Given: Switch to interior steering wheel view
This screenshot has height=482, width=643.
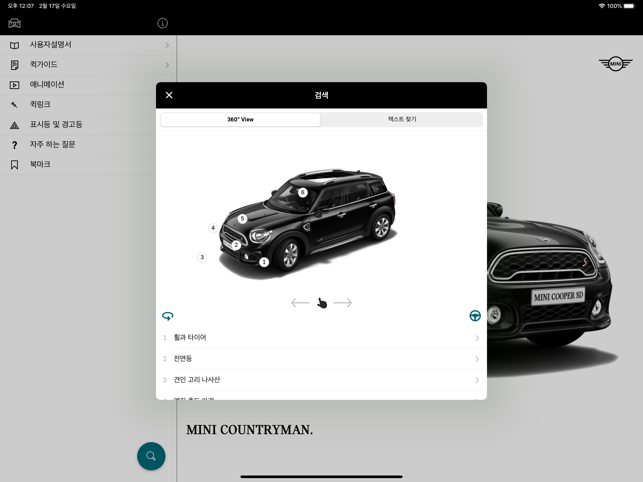Looking at the screenshot, I should tap(475, 315).
